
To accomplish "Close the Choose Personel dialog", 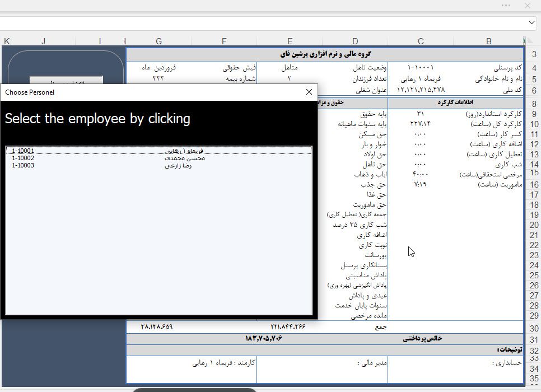I will [x=309, y=92].
